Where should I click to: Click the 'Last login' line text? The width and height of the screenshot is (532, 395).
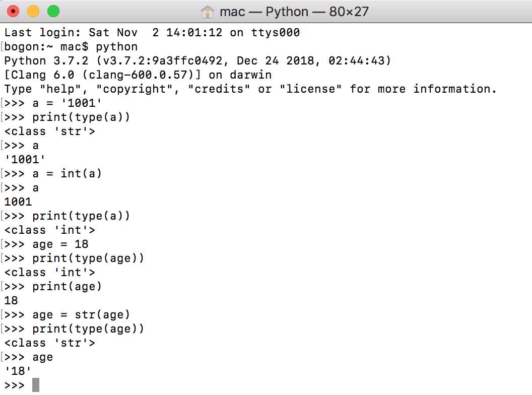click(152, 33)
